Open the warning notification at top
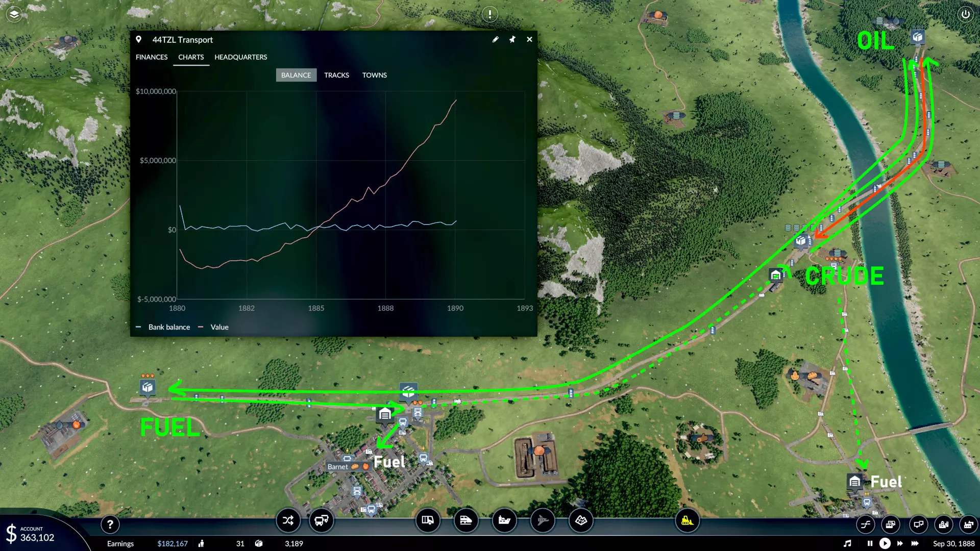The image size is (980, 551). [x=489, y=14]
